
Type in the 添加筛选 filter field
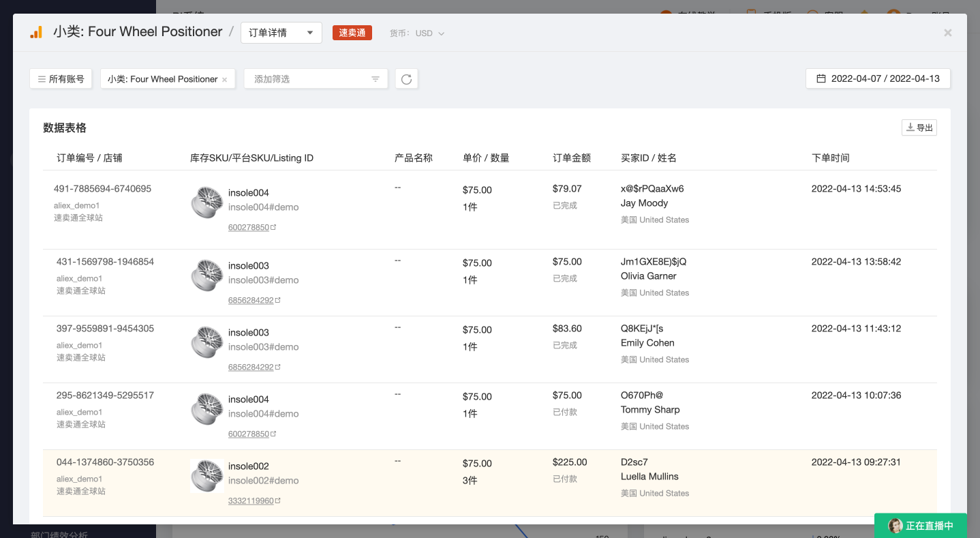click(x=307, y=79)
